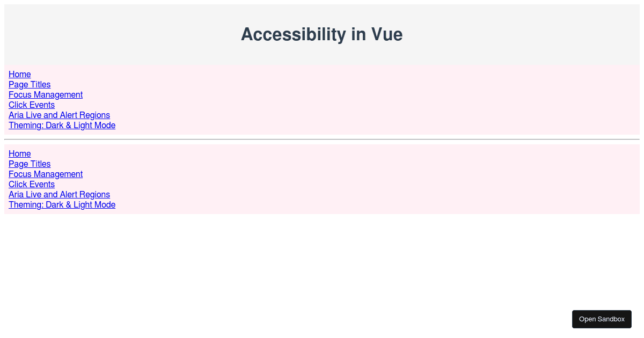
Task: Select Click Events in the top nav list
Action: [x=32, y=105]
